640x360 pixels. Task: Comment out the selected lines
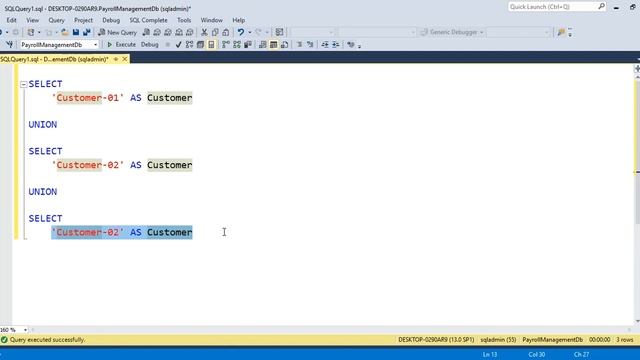coord(299,44)
